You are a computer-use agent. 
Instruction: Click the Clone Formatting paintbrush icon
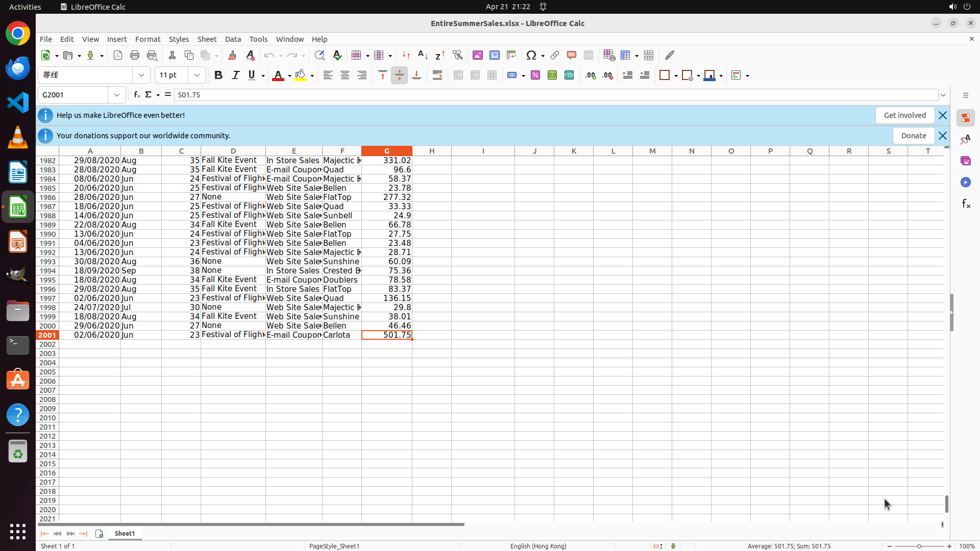pyautogui.click(x=232, y=55)
